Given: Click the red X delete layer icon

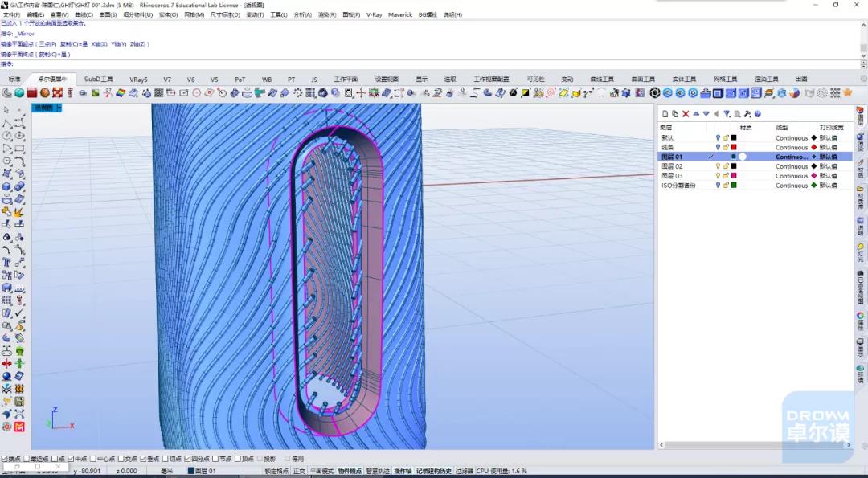Looking at the screenshot, I should 686,114.
